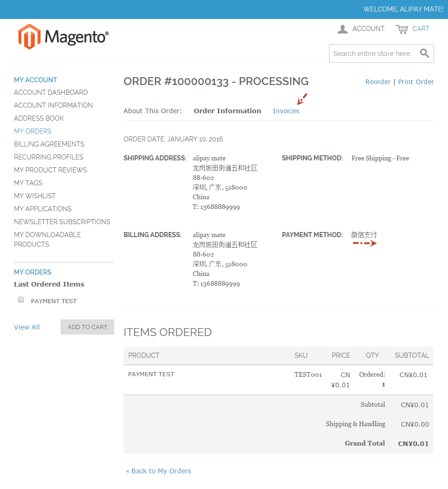Click the MY ACCOUNT sidebar heading
Viewport: 448px width, 489px height.
tap(35, 80)
